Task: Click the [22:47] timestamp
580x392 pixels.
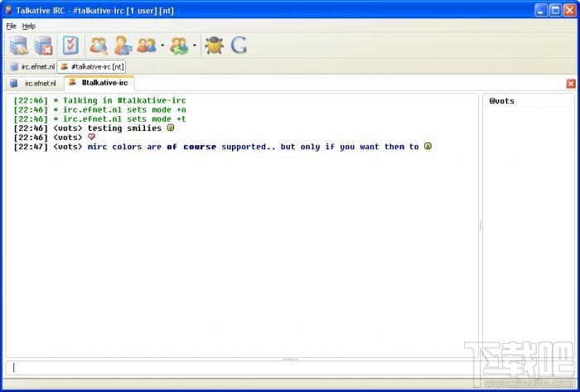Action: [x=31, y=147]
